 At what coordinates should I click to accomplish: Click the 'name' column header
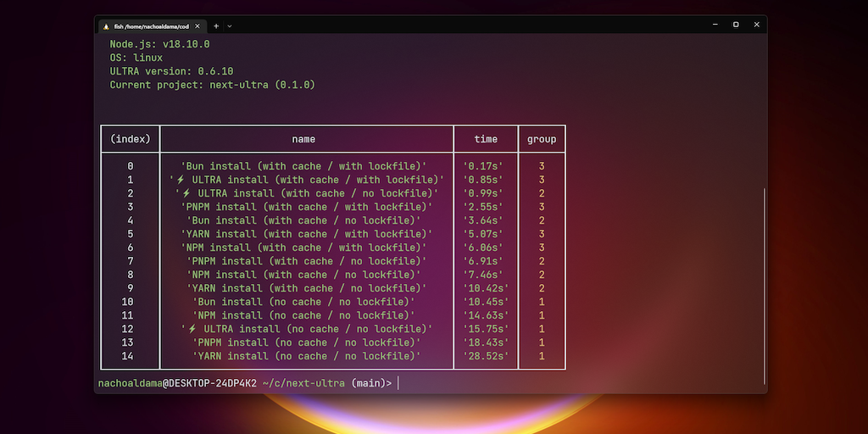pyautogui.click(x=303, y=139)
